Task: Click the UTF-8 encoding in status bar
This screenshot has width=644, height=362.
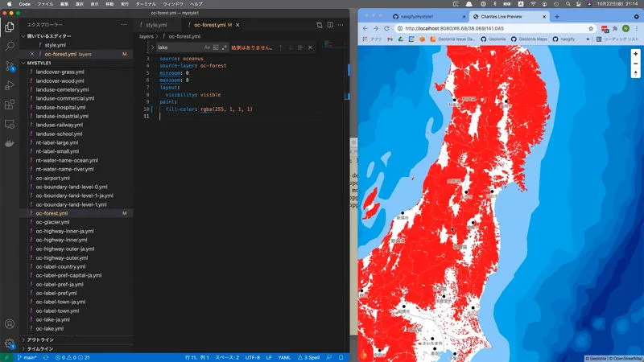Action: pyautogui.click(x=253, y=357)
